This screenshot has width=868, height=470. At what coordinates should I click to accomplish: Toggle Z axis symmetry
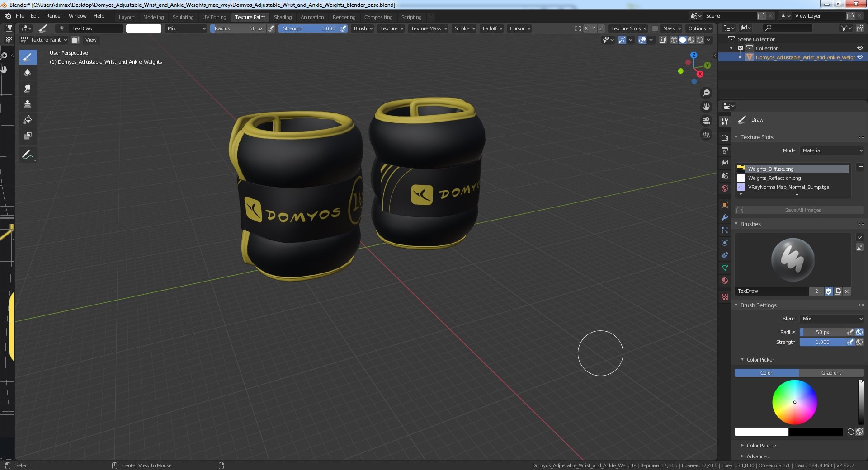pyautogui.click(x=601, y=28)
